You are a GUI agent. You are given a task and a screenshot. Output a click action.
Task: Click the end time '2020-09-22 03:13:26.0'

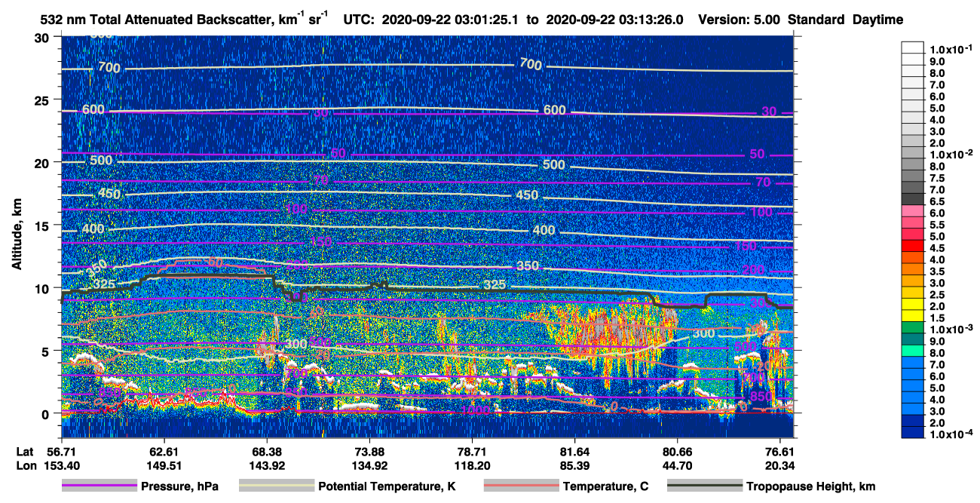(614, 20)
